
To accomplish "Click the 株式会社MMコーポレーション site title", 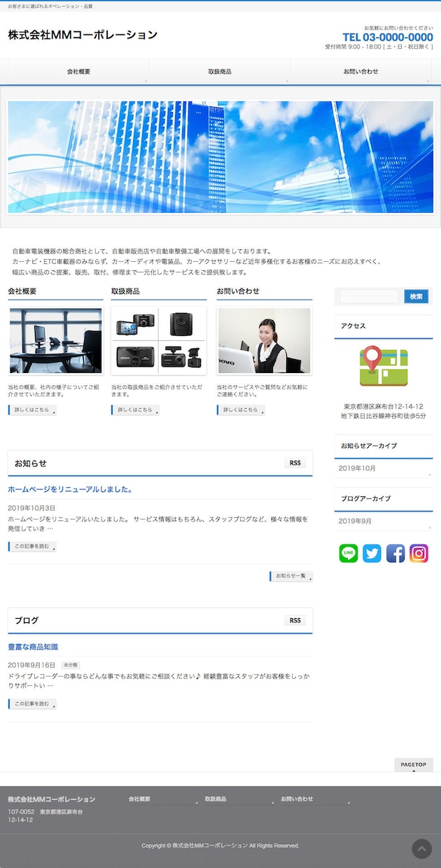I will [x=83, y=35].
